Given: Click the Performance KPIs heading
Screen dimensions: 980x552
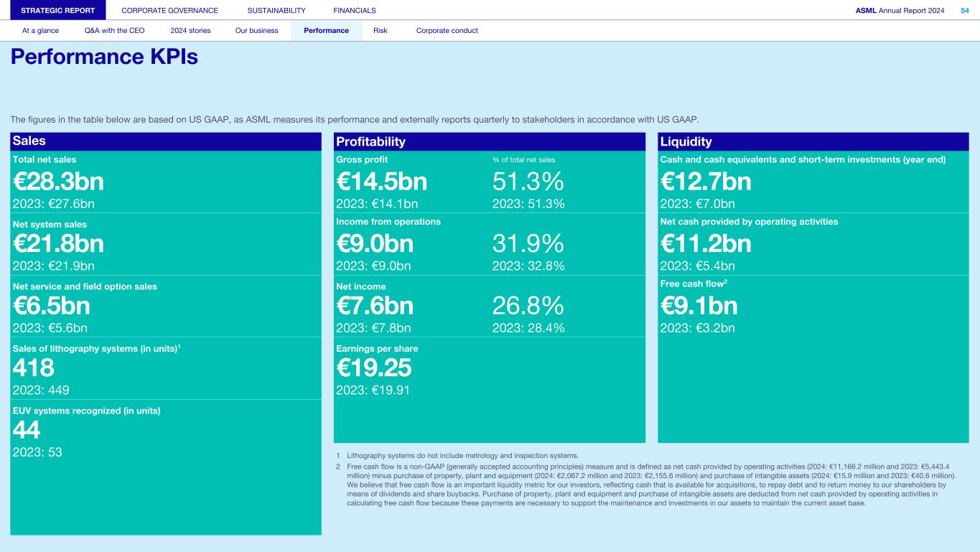Looking at the screenshot, I should [x=104, y=57].
